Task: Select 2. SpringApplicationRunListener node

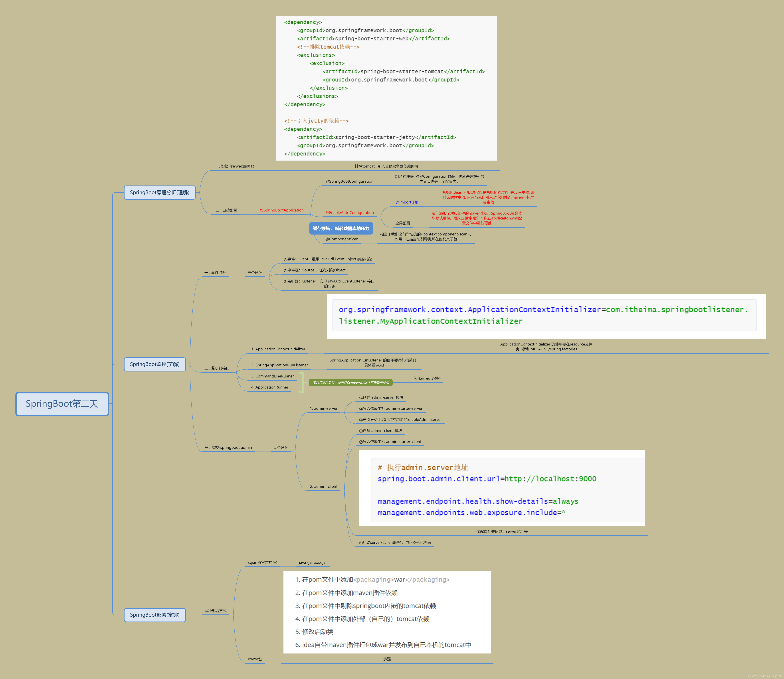Action: [x=279, y=365]
